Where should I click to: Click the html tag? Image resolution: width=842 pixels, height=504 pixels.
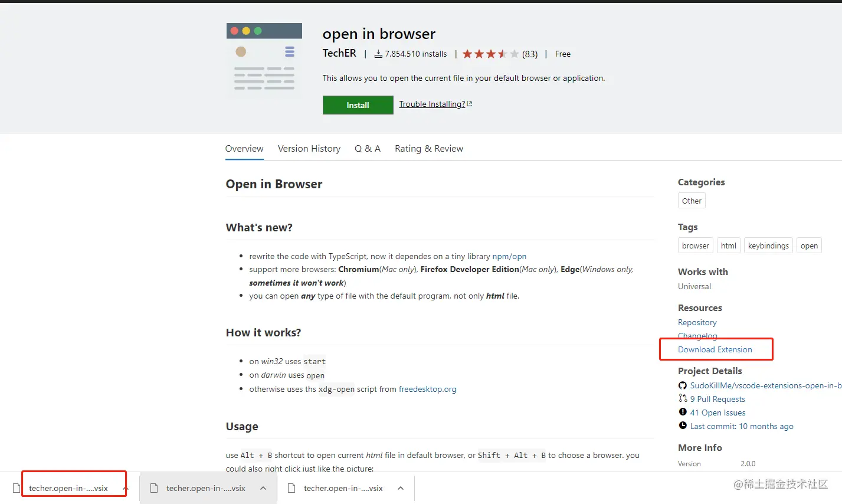pyautogui.click(x=729, y=246)
